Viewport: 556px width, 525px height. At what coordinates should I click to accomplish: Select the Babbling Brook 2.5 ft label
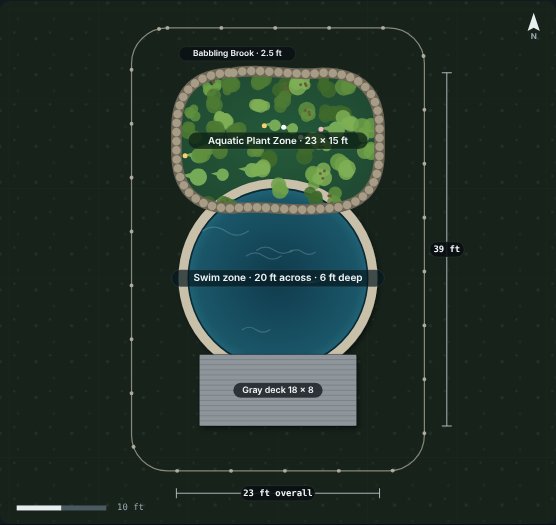[237, 53]
